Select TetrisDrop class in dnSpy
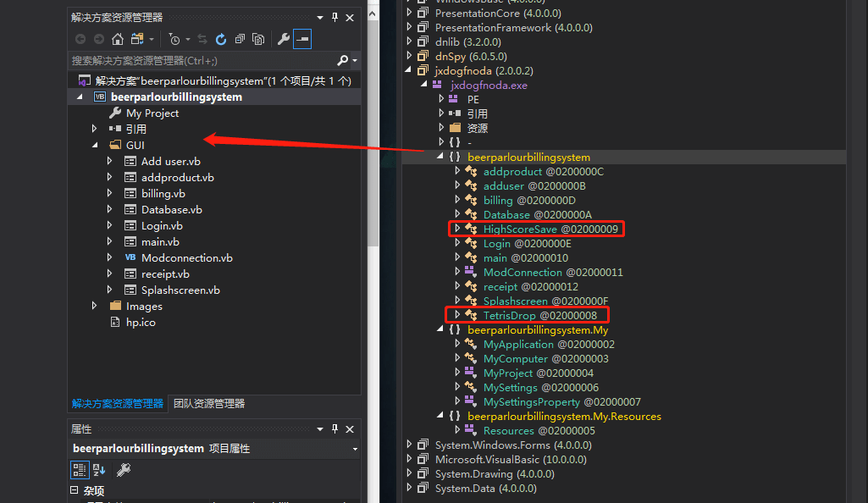This screenshot has height=503, width=868. (x=539, y=315)
